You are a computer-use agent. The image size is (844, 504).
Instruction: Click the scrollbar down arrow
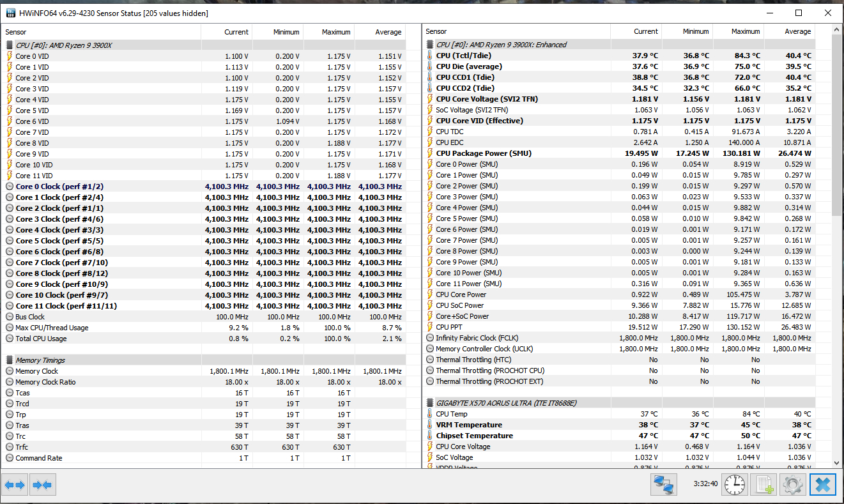pos(837,462)
